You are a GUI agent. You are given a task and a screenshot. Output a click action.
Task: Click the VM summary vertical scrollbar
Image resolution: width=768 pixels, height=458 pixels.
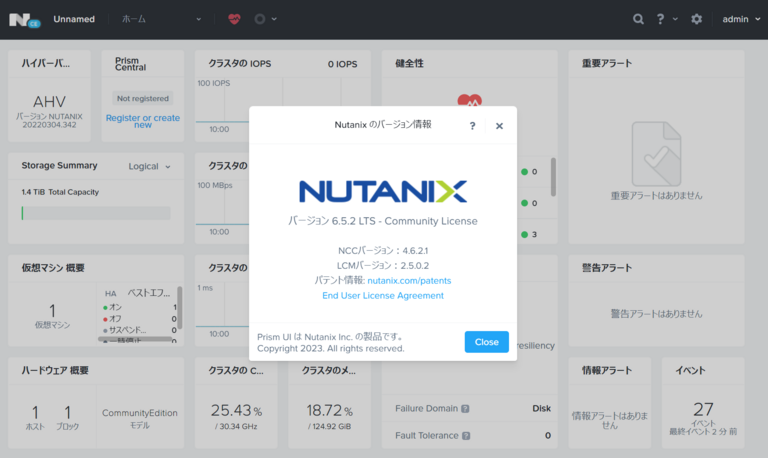(180, 308)
